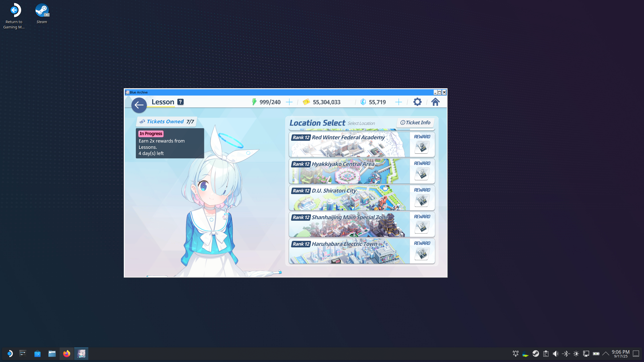View Haruhabara Electric Town reward item
644x362 pixels.
tap(422, 254)
